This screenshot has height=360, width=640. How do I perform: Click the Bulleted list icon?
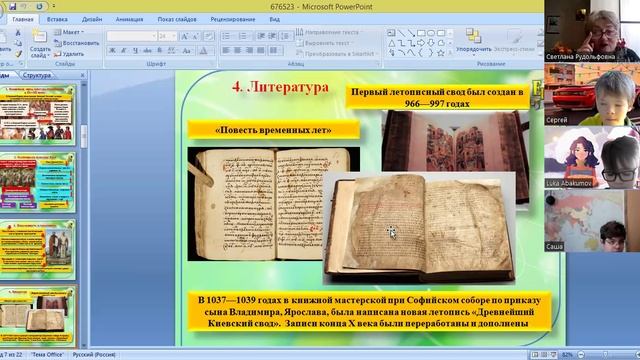click(x=227, y=36)
